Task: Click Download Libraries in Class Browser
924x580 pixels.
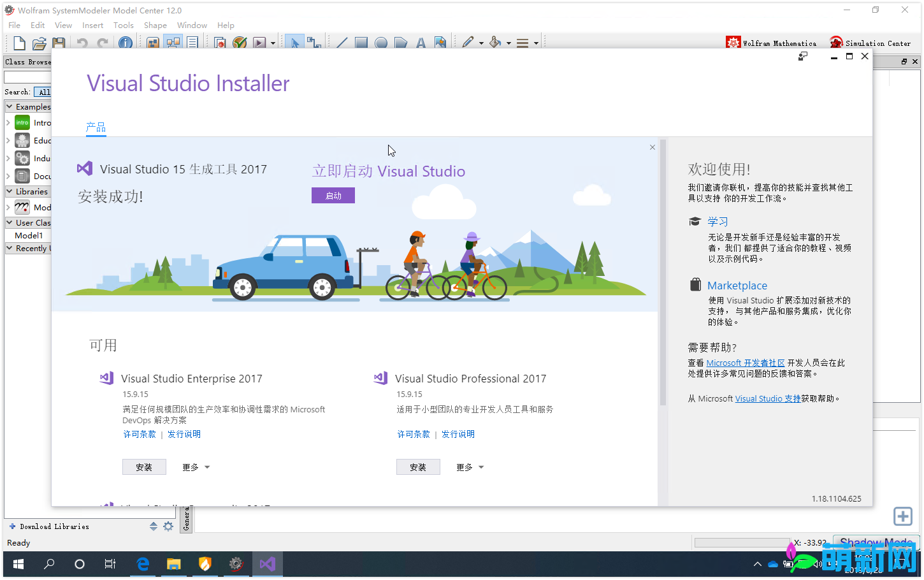Action: [49, 526]
